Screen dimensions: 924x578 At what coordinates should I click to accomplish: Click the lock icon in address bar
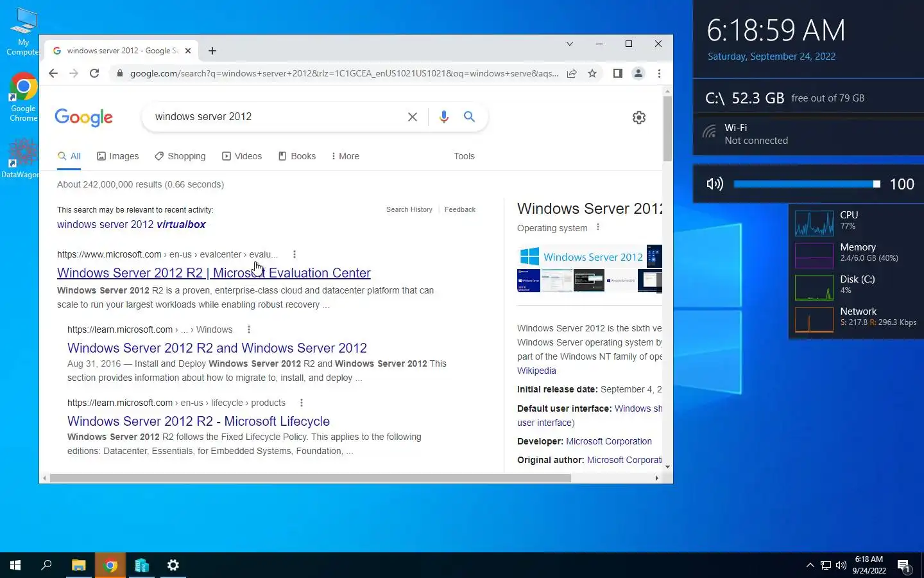119,73
